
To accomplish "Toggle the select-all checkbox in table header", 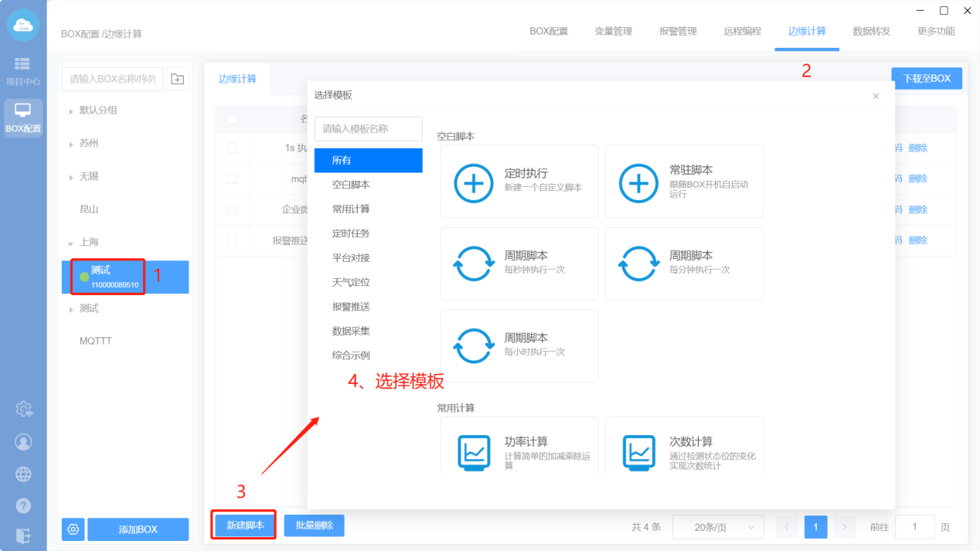I will pos(232,119).
